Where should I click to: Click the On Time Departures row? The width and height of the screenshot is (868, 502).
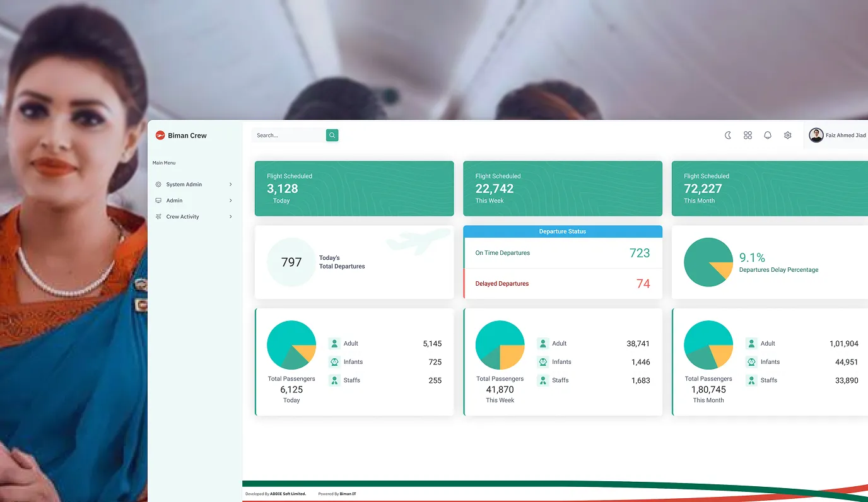click(x=562, y=253)
